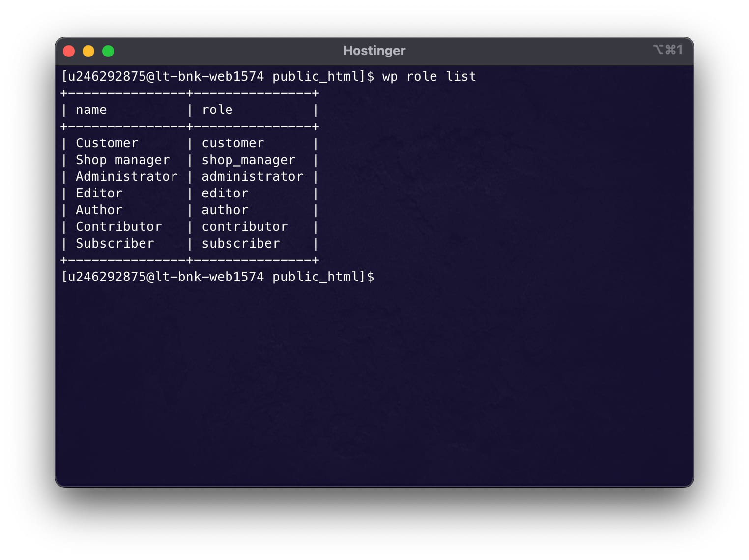Click the 'Administrator' name entry
Viewport: 749px width, 560px height.
(127, 176)
